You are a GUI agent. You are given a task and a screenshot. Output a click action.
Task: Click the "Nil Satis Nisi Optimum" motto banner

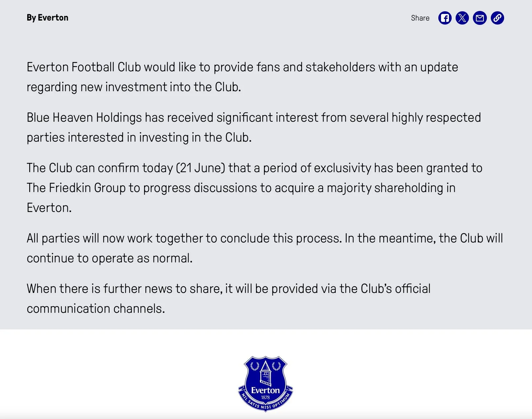point(265,406)
